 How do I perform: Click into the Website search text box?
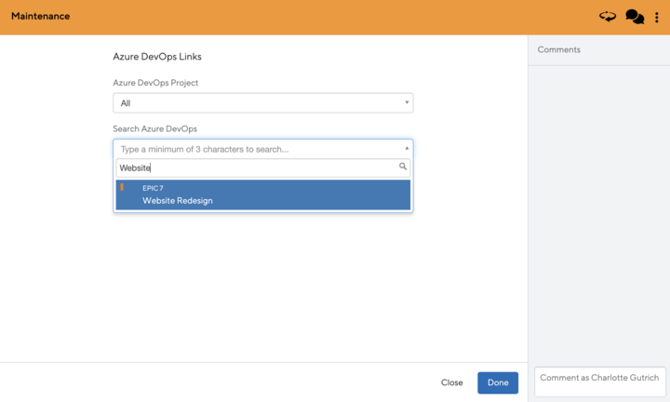[x=255, y=168]
